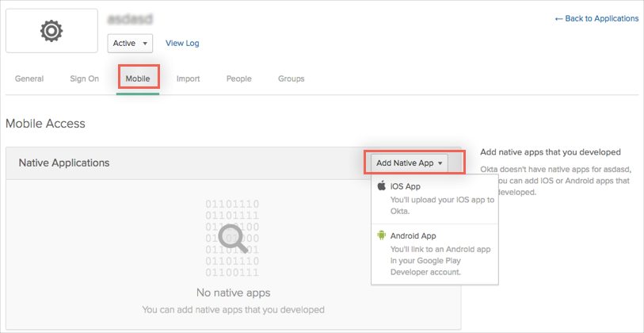The image size is (644, 333).
Task: Expand the Add Native App dropdown
Action: [411, 163]
